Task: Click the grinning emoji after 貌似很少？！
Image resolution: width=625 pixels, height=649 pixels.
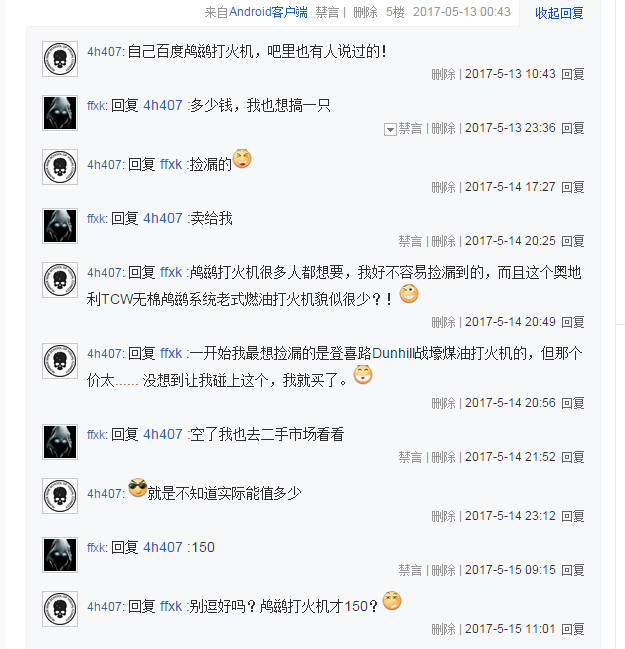Action: pos(409,293)
